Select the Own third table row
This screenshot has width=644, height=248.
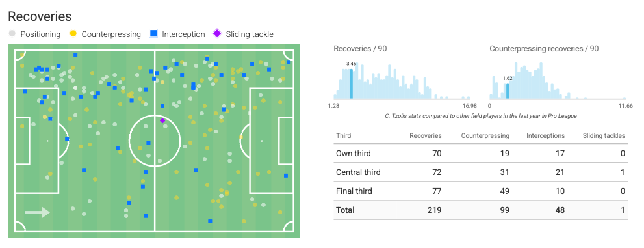480,154
